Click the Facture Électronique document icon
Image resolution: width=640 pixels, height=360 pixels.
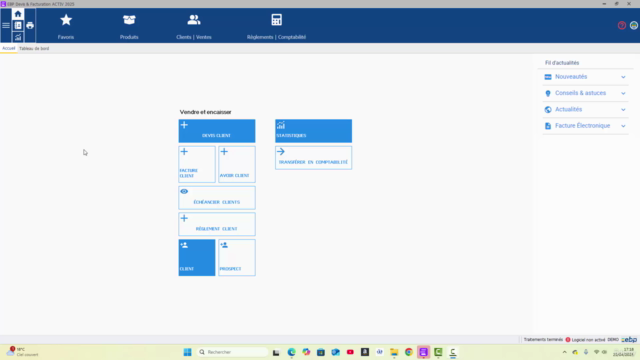pyautogui.click(x=548, y=126)
